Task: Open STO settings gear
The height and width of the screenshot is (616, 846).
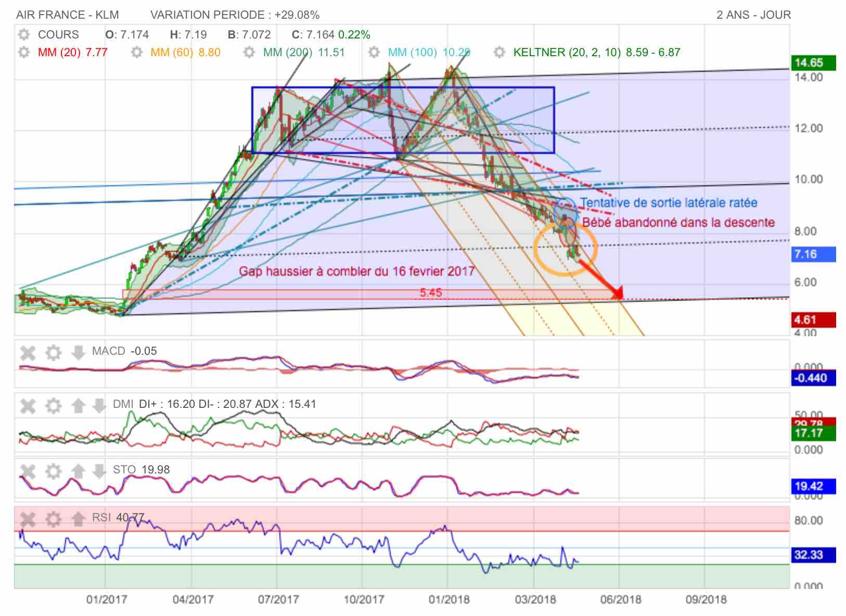Action: pos(53,471)
